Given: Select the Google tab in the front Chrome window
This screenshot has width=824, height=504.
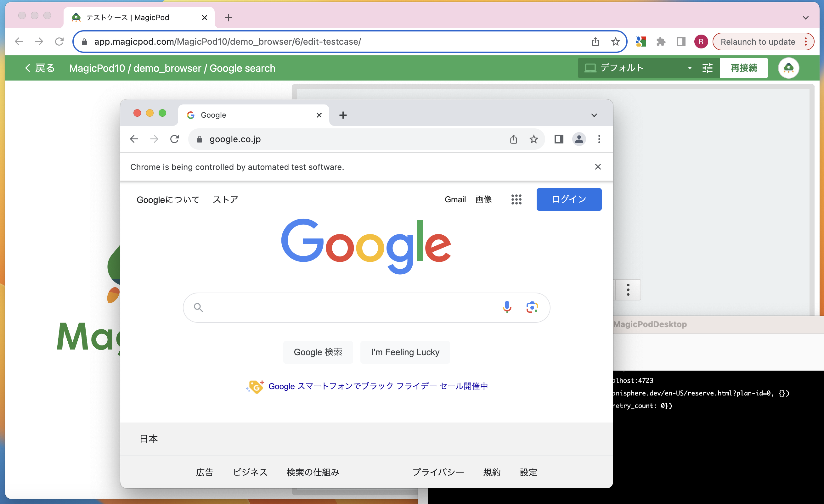Looking at the screenshot, I should (x=253, y=115).
